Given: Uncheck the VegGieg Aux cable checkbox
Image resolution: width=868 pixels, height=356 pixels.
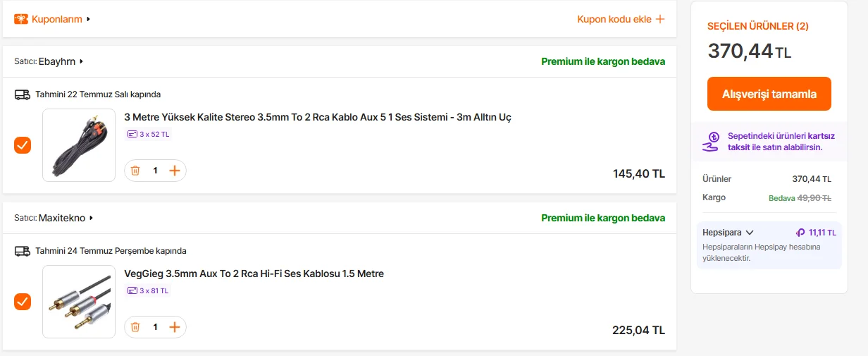Looking at the screenshot, I should tap(23, 302).
